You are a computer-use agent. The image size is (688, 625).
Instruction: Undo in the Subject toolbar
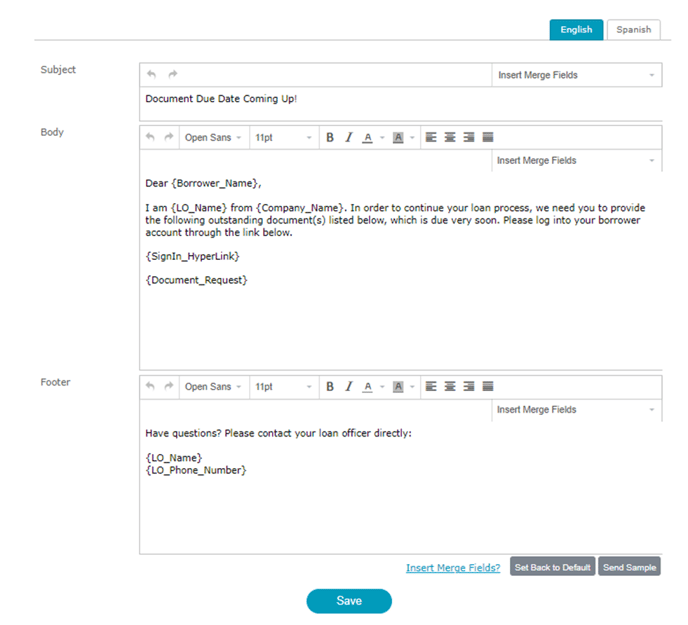[x=151, y=74]
